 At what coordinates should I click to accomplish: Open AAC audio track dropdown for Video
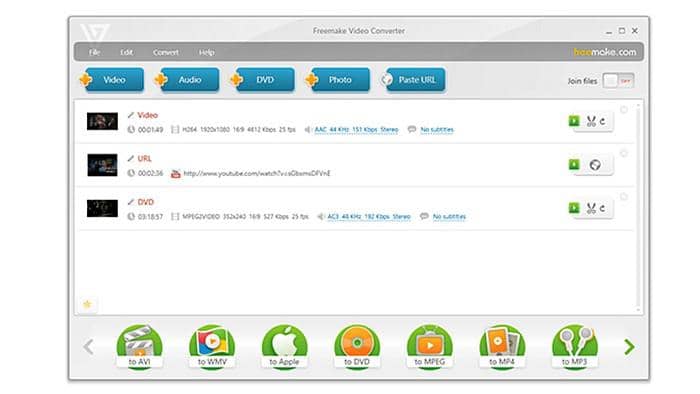click(356, 129)
